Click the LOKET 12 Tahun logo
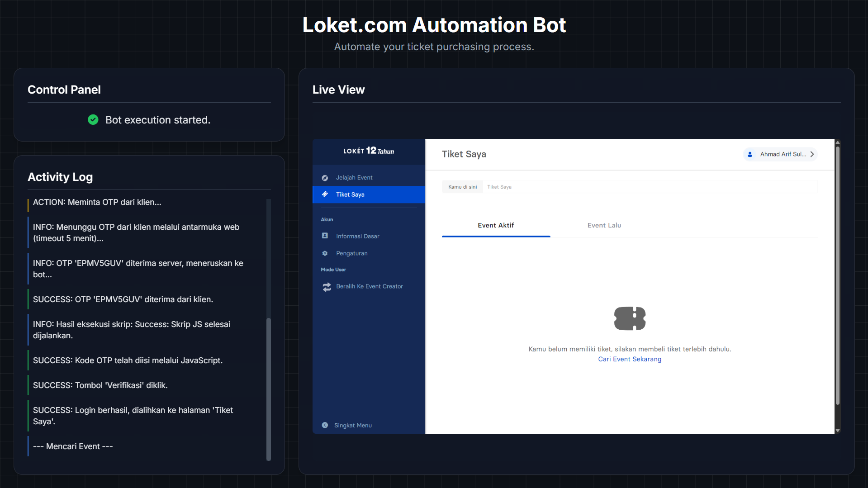Image resolution: width=868 pixels, height=488 pixels. point(368,151)
